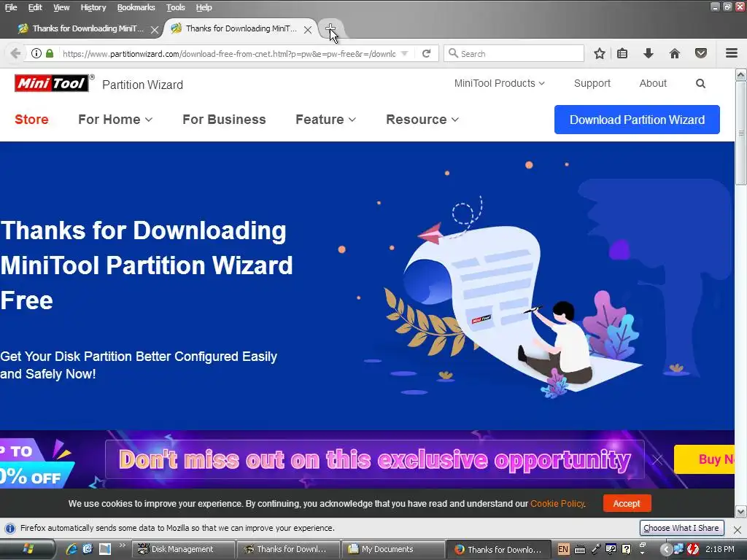Click the MiniTool logo
This screenshot has width=747, height=560.
[52, 83]
